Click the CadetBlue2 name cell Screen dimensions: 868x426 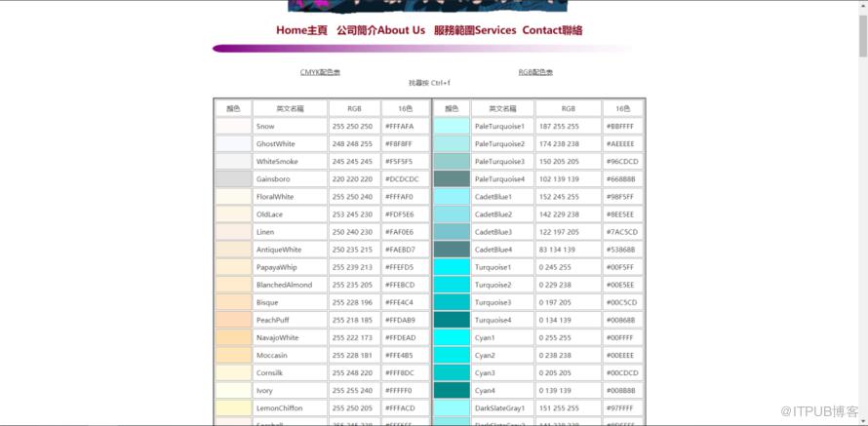click(502, 214)
